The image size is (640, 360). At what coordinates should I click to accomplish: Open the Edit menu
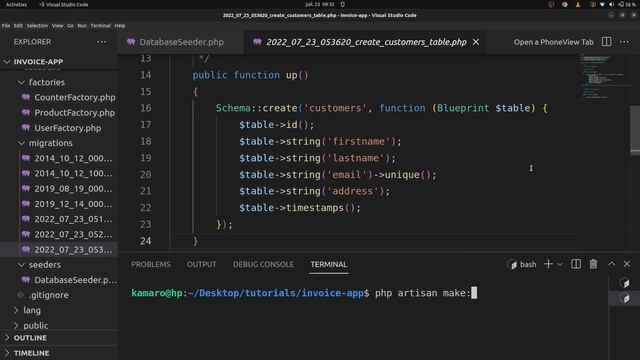pos(18,25)
